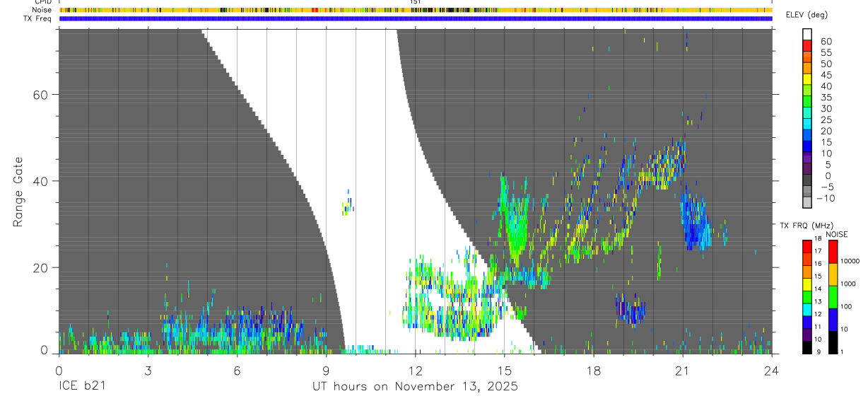The width and height of the screenshot is (868, 401).
Task: Click the '12' tick on UT hours axis
Action: point(415,370)
